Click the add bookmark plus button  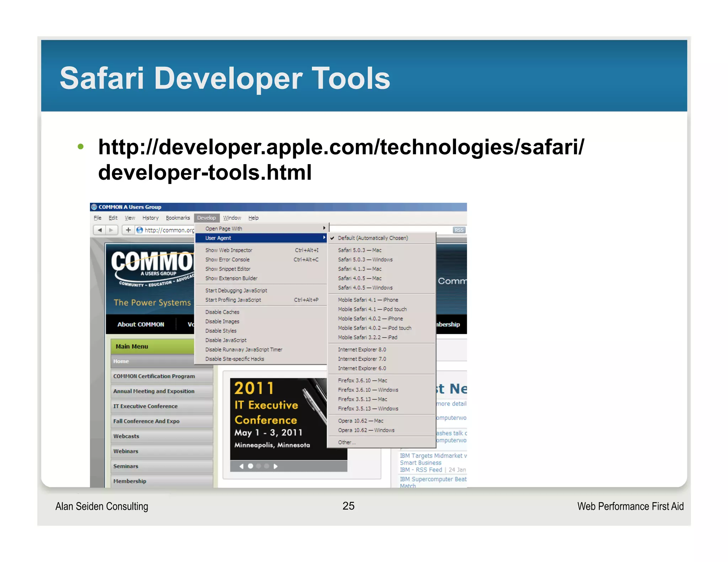[128, 230]
